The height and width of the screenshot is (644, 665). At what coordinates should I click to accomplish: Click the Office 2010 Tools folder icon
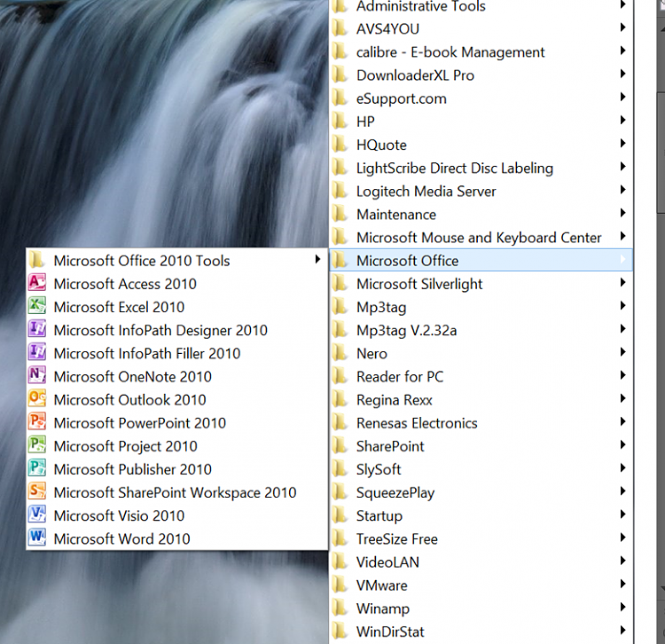tap(37, 260)
